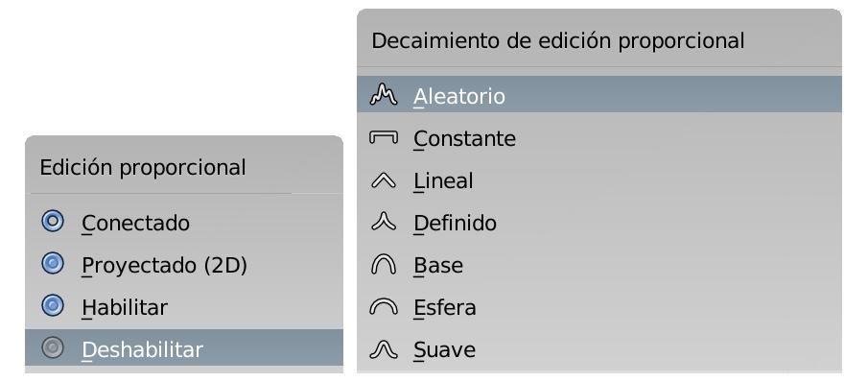This screenshot has width=868, height=382.
Task: Click the Constante falloff shape icon
Action: click(383, 136)
